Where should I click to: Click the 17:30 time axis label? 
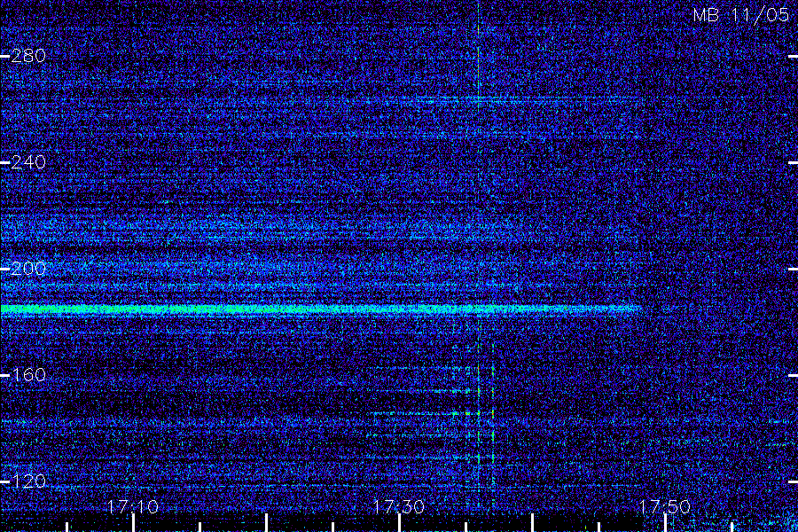coord(398,506)
